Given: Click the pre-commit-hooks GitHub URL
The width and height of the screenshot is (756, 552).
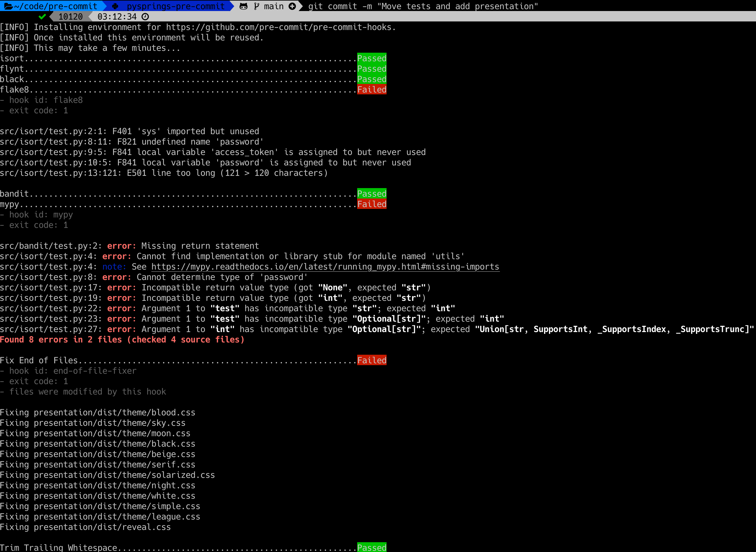Looking at the screenshot, I should coord(281,27).
